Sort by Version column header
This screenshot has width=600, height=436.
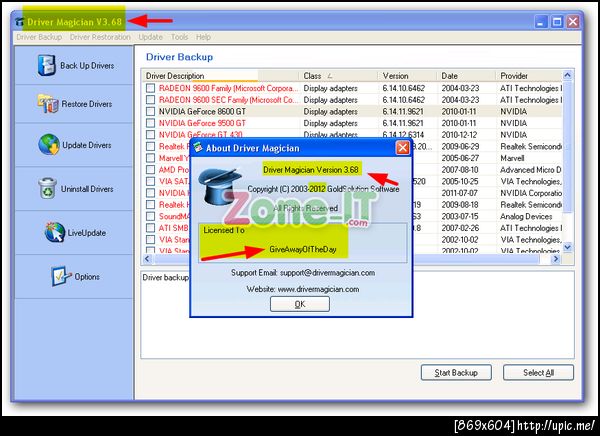point(408,76)
